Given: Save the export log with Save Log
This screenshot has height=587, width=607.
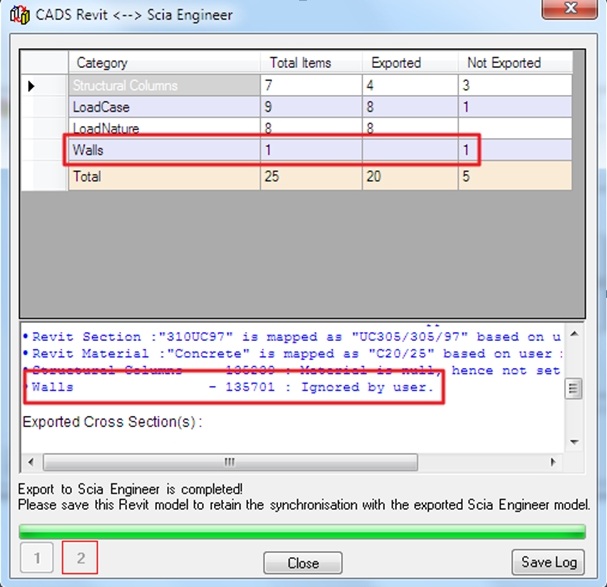Looking at the screenshot, I should coord(548,562).
